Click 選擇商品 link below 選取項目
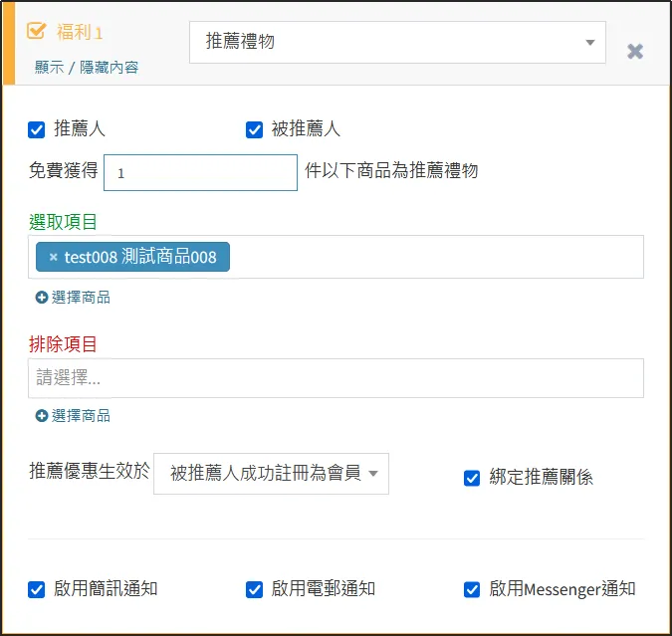This screenshot has height=636, width=672. click(80, 298)
